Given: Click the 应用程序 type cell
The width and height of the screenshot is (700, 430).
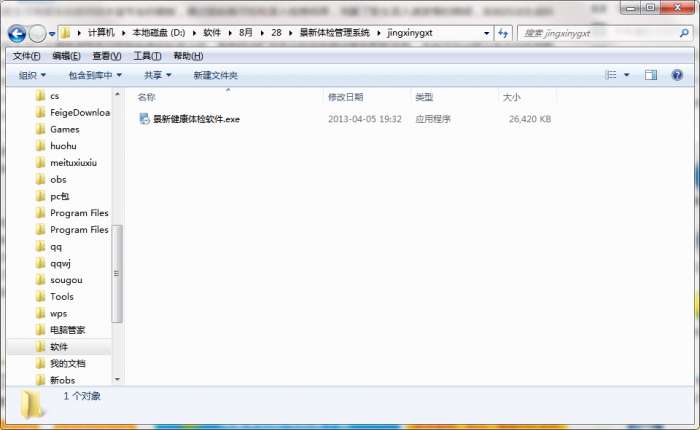Looking at the screenshot, I should 433,119.
